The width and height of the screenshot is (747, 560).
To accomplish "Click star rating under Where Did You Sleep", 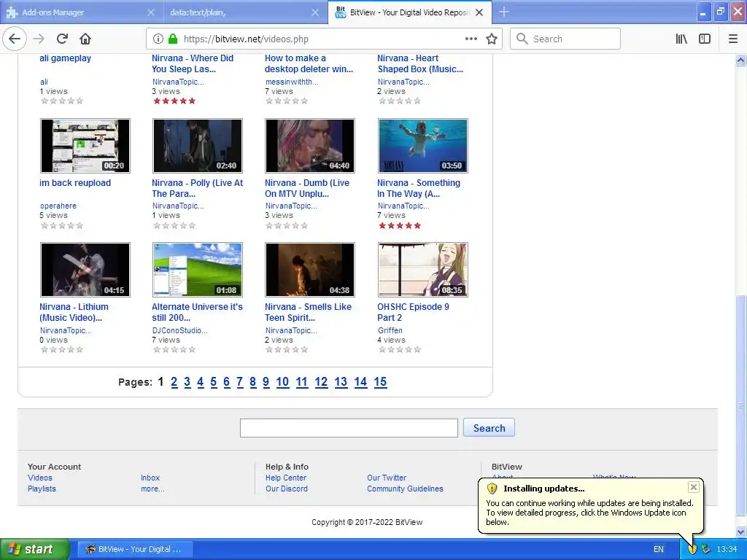I will pyautogui.click(x=174, y=101).
